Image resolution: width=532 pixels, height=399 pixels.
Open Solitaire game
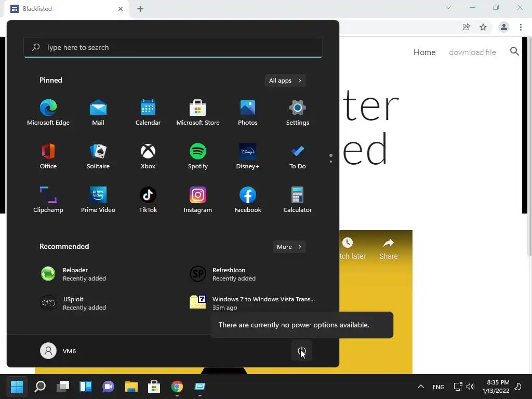coord(98,156)
